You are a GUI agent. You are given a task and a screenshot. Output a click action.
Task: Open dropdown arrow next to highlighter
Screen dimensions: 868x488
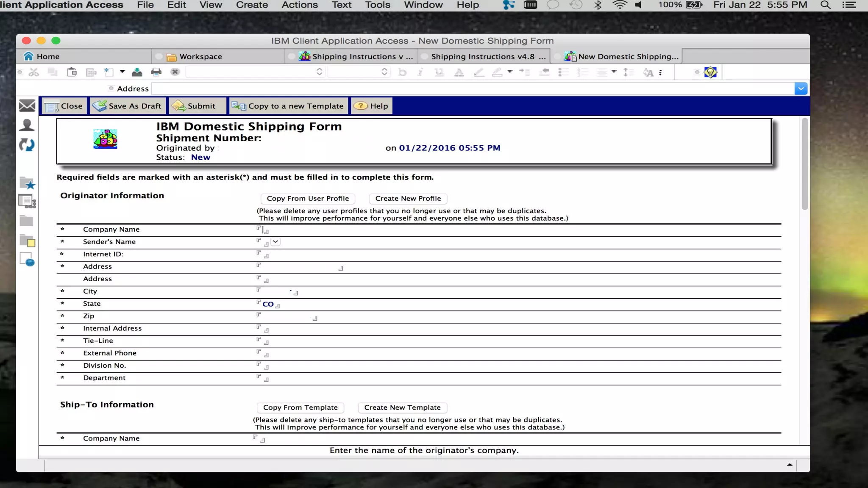(x=510, y=72)
